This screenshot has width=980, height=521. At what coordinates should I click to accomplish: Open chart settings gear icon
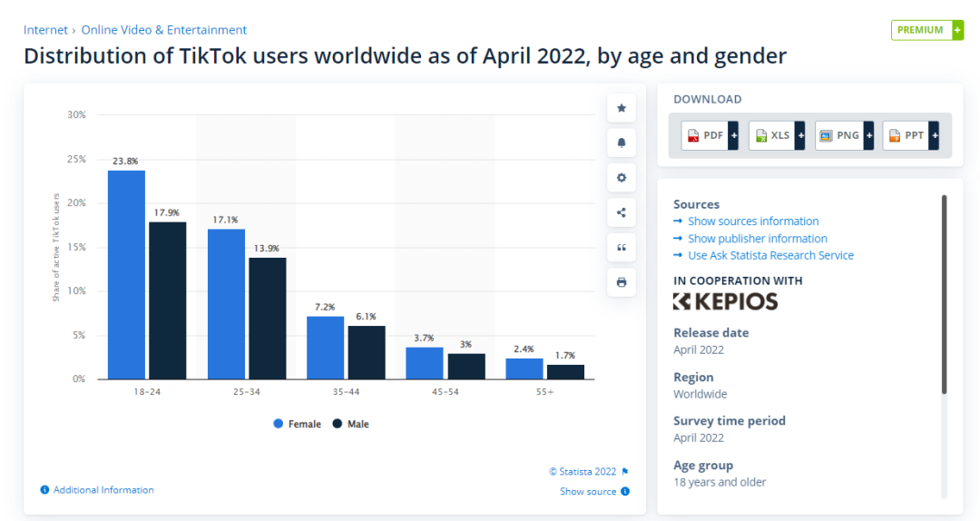622,178
